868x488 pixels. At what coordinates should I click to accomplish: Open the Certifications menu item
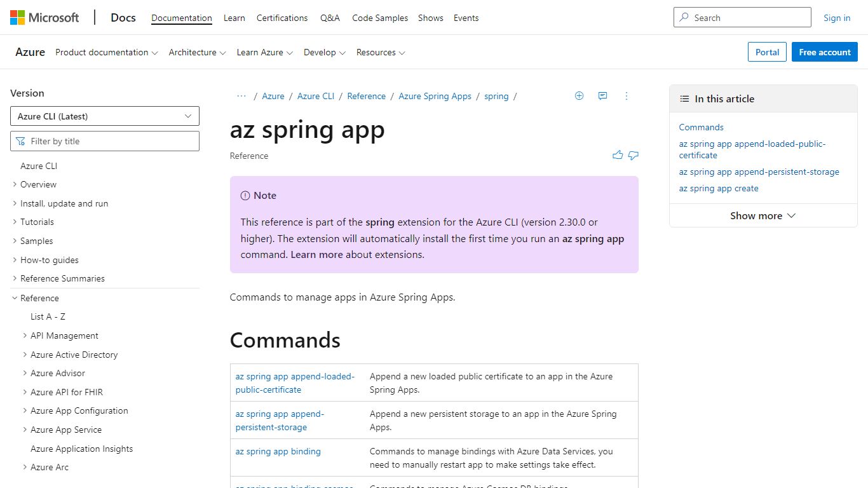tap(282, 18)
